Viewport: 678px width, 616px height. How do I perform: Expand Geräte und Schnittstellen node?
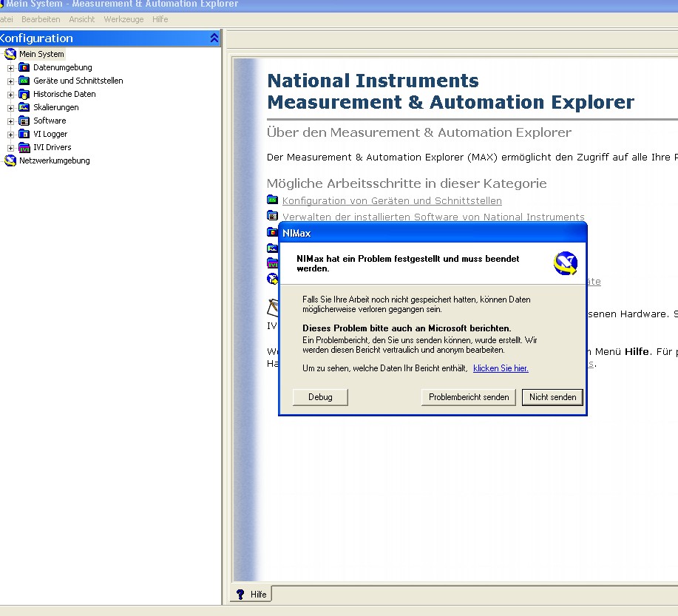click(x=10, y=81)
